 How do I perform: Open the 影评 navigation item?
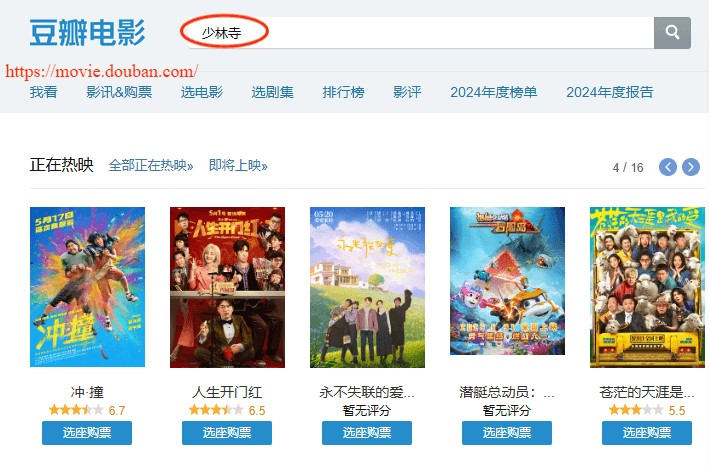tap(407, 92)
